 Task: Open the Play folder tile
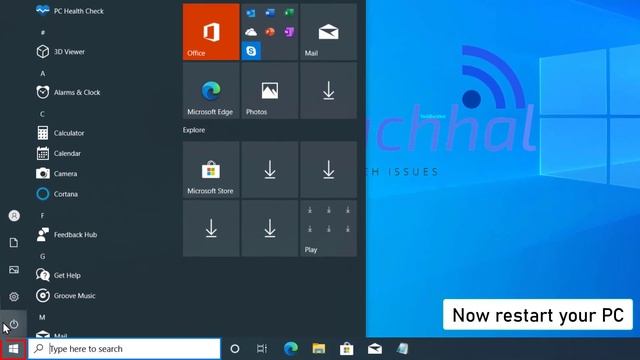click(x=329, y=229)
